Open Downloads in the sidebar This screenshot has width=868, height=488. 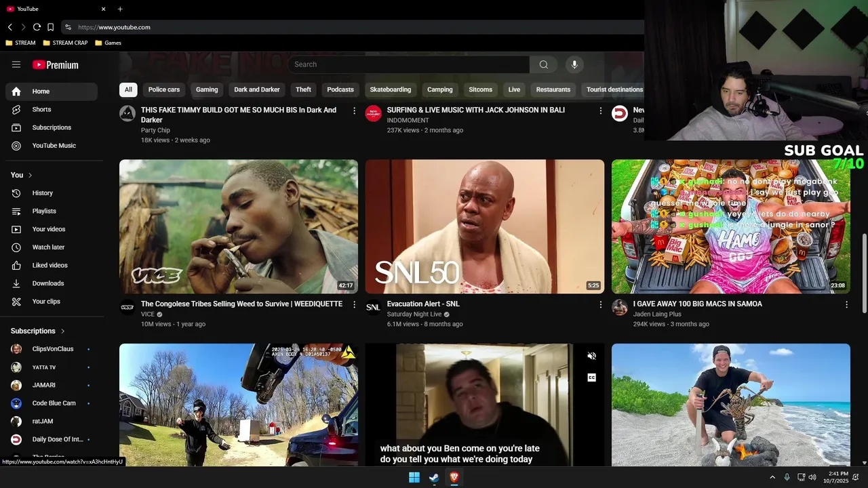[52, 283]
